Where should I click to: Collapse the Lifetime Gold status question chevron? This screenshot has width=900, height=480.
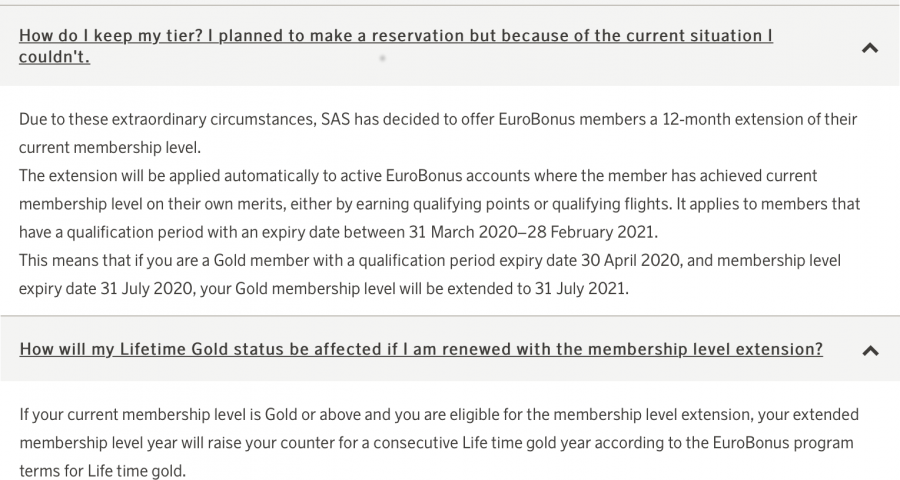(x=869, y=351)
